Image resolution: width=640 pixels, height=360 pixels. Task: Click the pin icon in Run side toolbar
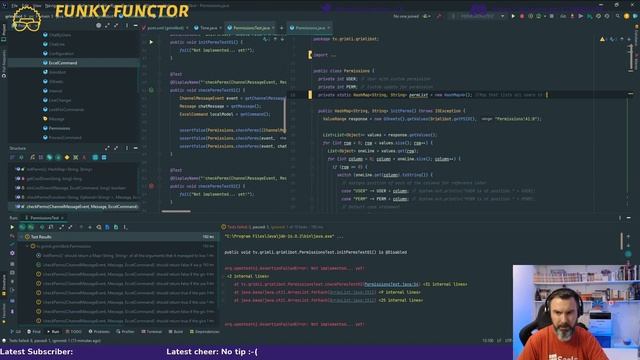tap(12, 311)
